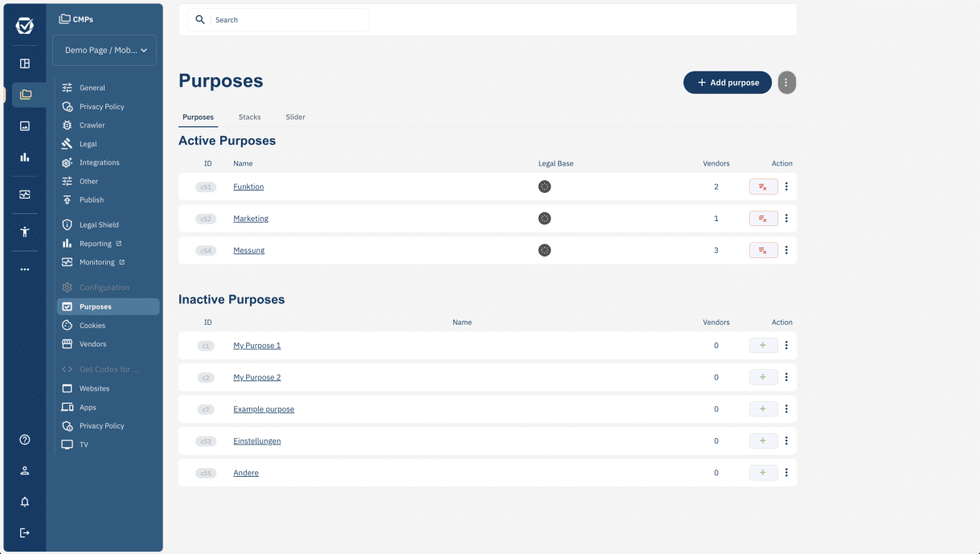The image size is (980, 554).
Task: Open the notifications bell icon
Action: click(x=25, y=502)
